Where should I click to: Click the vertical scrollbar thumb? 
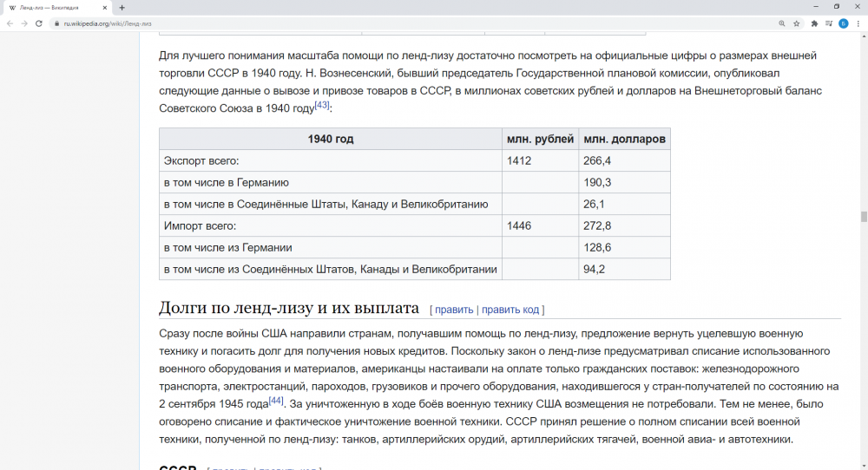(x=864, y=216)
